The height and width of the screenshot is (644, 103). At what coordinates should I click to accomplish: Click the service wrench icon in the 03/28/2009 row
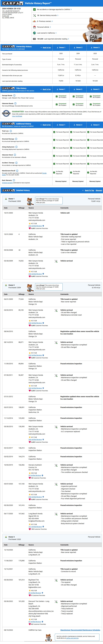[56, 261]
